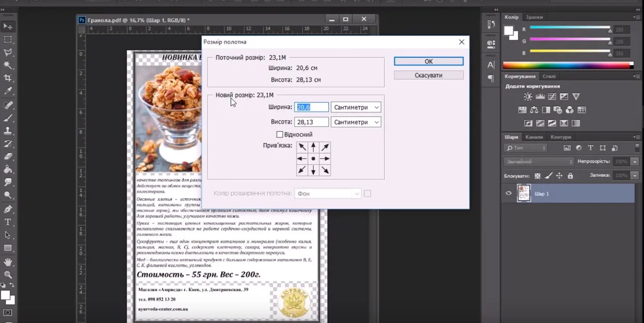Confirm canvas size with OK
Viewport: 644px width, 323px height.
[429, 61]
